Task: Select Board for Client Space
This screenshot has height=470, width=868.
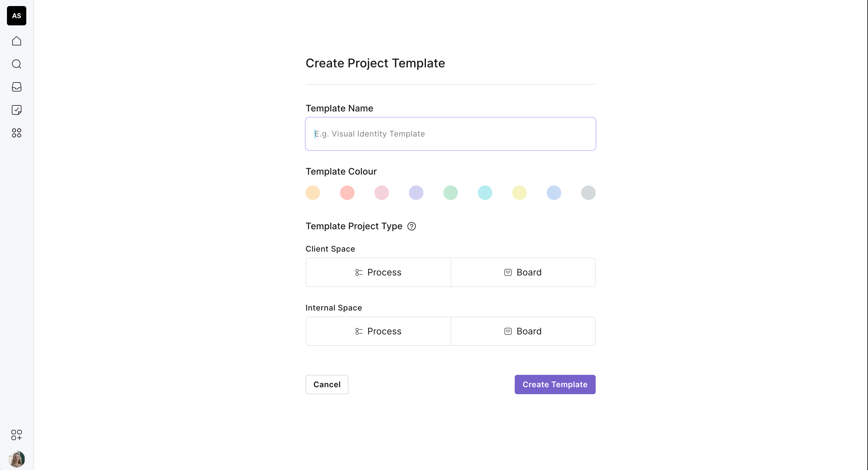Action: pos(523,272)
